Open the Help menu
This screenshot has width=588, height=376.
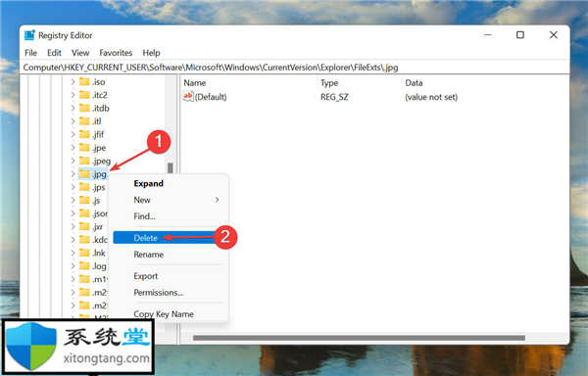tap(151, 53)
